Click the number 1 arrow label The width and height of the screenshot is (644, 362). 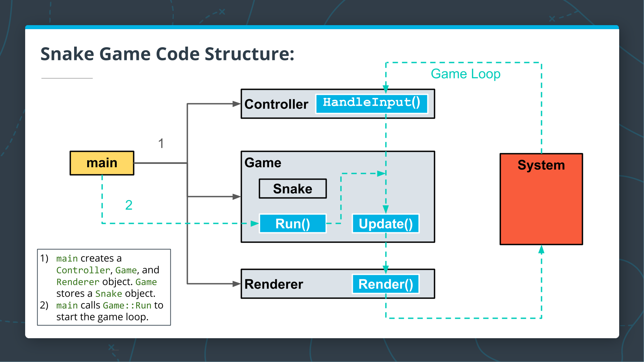161,143
